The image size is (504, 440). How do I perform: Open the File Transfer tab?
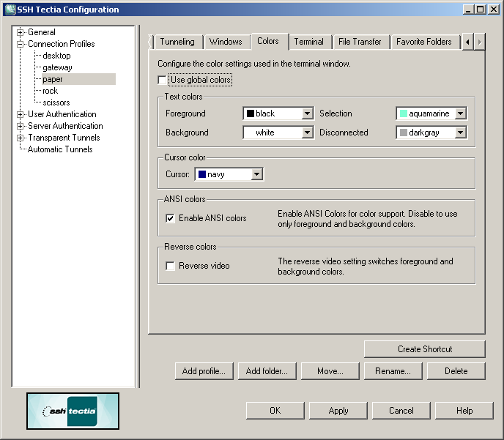(x=360, y=42)
